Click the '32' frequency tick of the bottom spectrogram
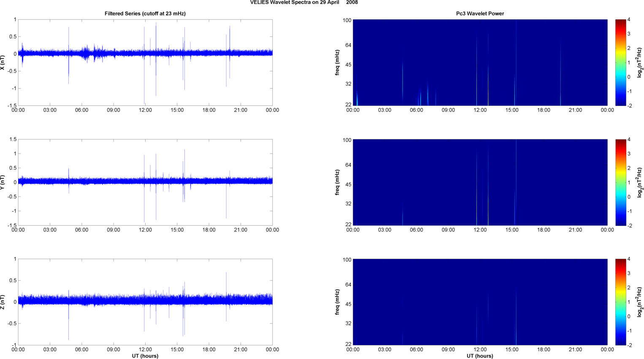 [348, 324]
